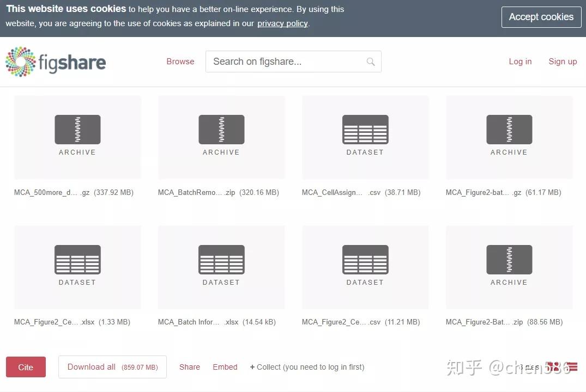Embed this item
Image resolution: width=586 pixels, height=392 pixels.
pos(225,366)
